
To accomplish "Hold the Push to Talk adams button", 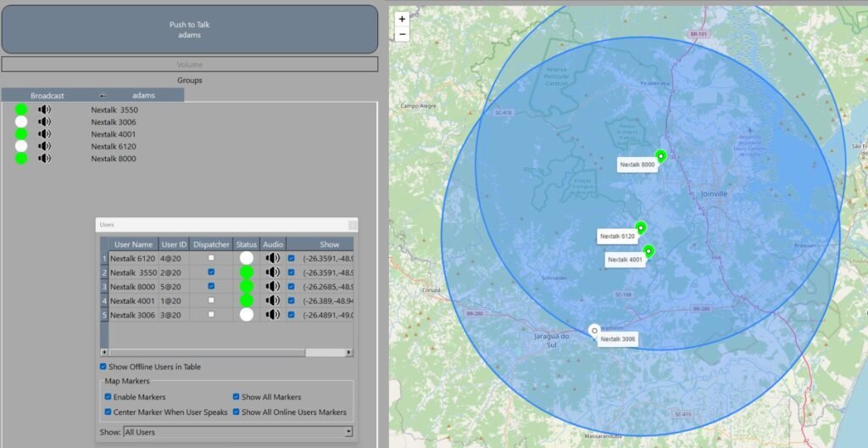I will point(190,30).
